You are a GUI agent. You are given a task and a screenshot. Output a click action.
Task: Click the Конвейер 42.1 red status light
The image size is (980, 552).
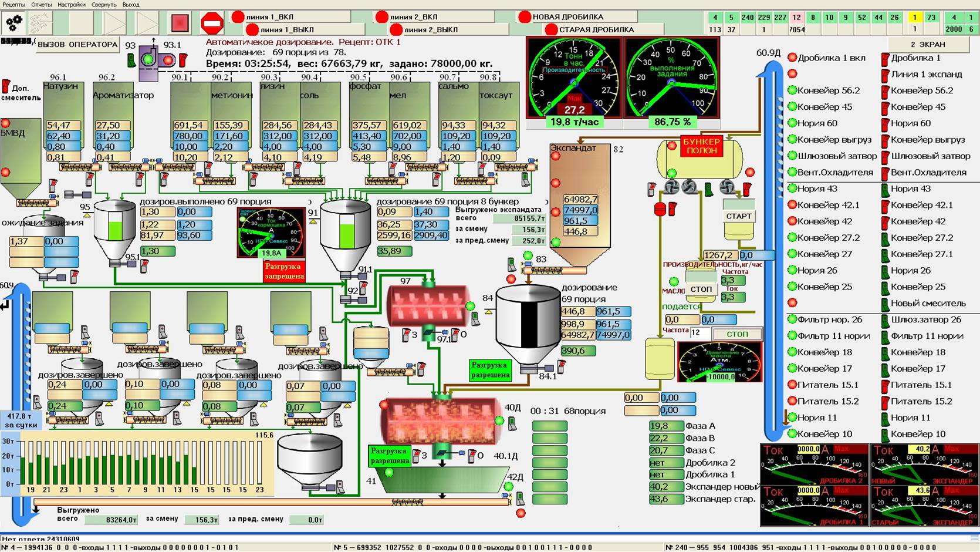tap(792, 205)
